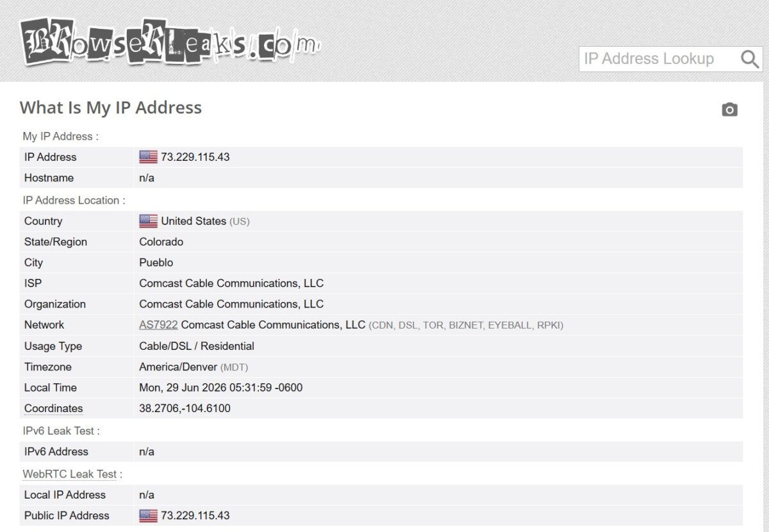Click the Usage Type row label
Screen dimensions: 769x532
tap(53, 346)
